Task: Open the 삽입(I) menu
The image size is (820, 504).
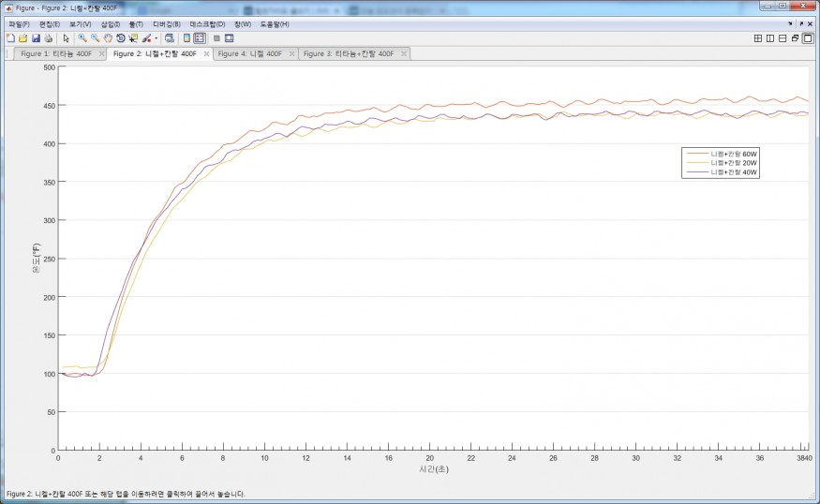Action: [x=111, y=24]
